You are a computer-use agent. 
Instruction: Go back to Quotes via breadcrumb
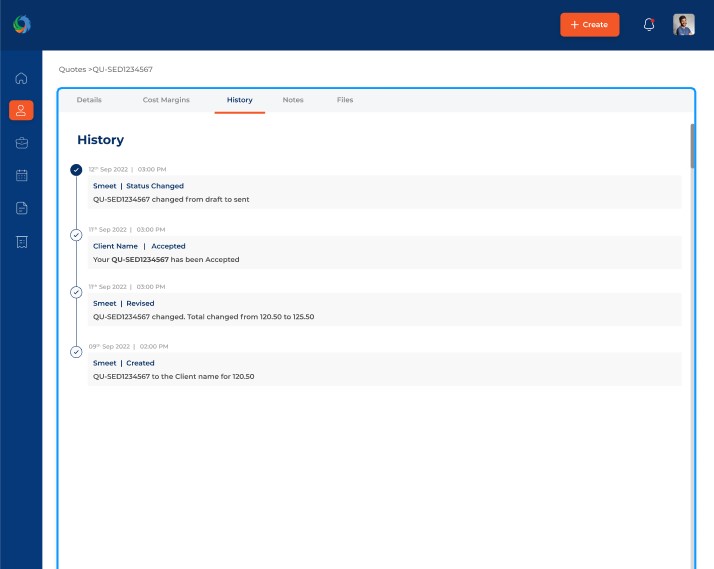(x=71, y=70)
